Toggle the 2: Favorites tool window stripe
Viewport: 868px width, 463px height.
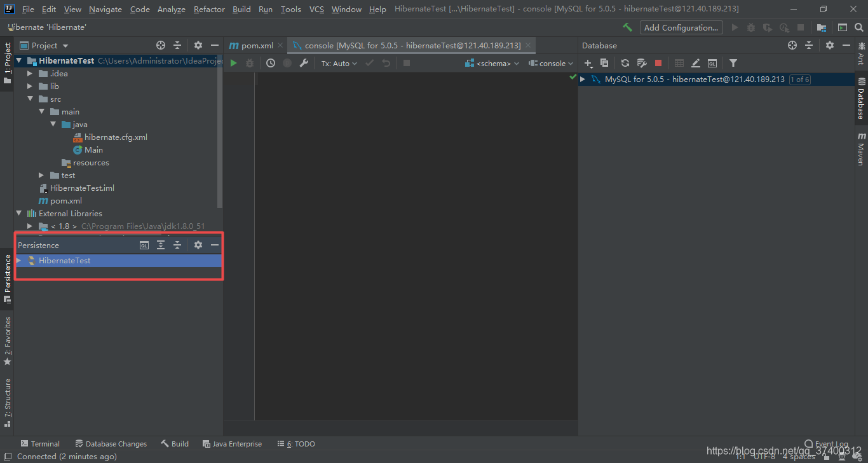[7, 342]
